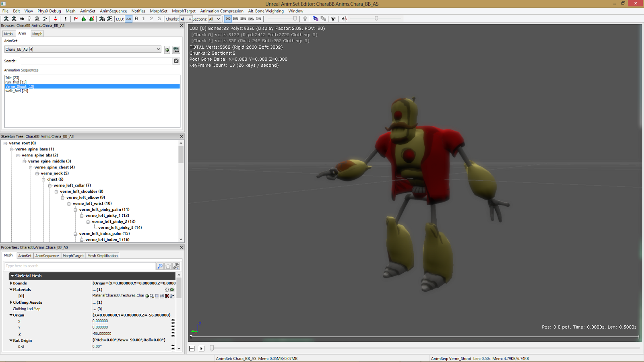Click the braces icon on the Materials row
Viewport: 644px width, 362px height.
click(x=167, y=290)
